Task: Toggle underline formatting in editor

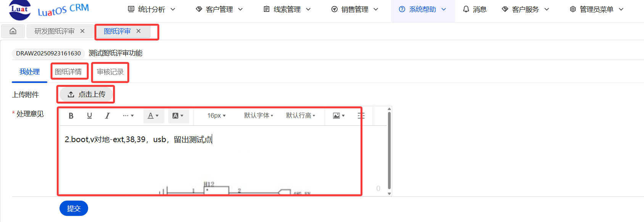Action: coord(89,116)
